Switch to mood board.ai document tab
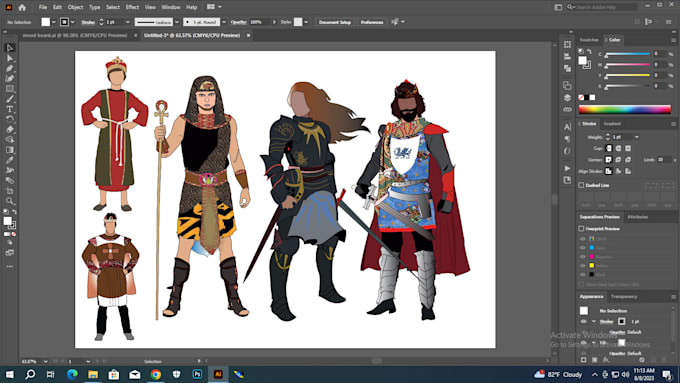 pyautogui.click(x=75, y=36)
